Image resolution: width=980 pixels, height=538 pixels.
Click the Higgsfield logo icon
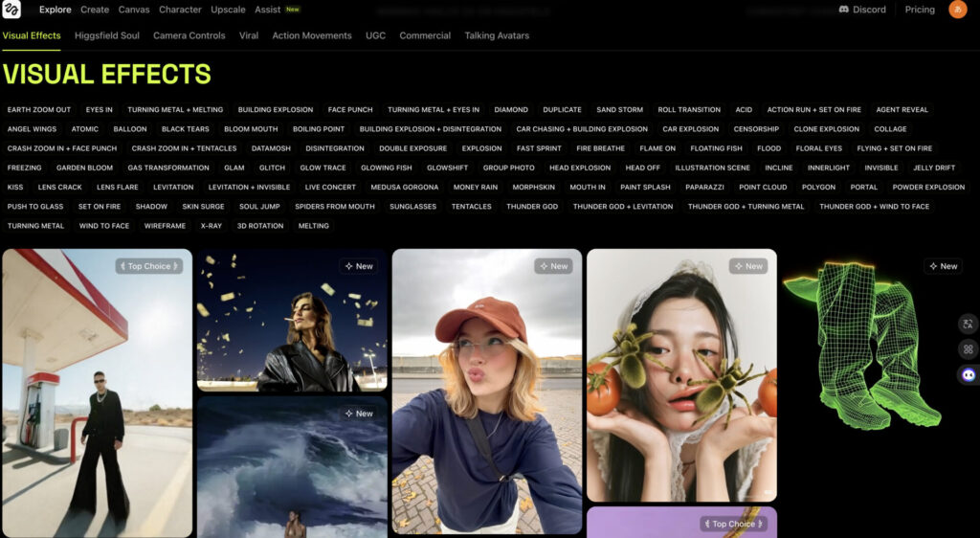pos(11,9)
